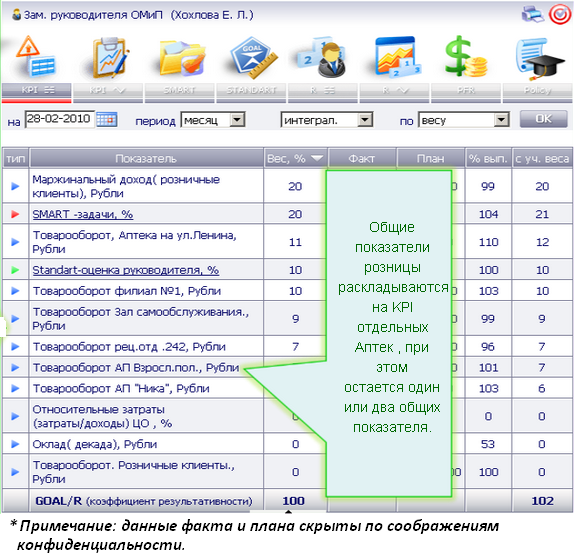Click the arrow icon for Маржинальный доход row

click(x=15, y=186)
